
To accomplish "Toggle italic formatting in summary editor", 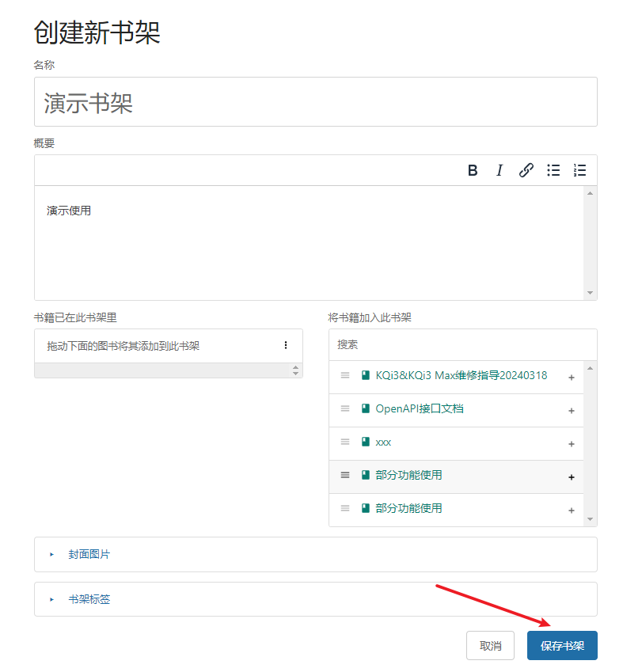I will pyautogui.click(x=499, y=170).
